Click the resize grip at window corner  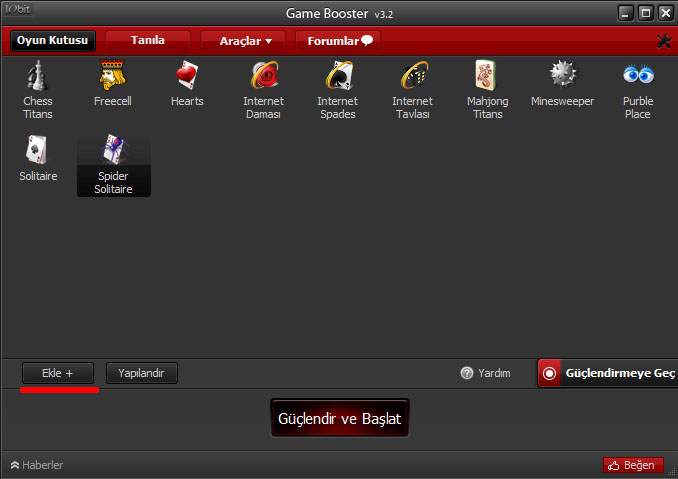click(672, 472)
